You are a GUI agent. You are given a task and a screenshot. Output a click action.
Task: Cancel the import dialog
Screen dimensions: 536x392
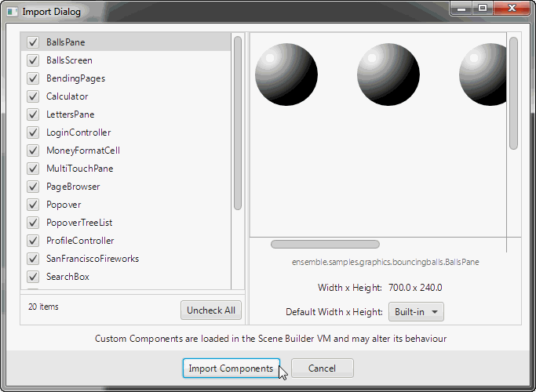[323, 368]
